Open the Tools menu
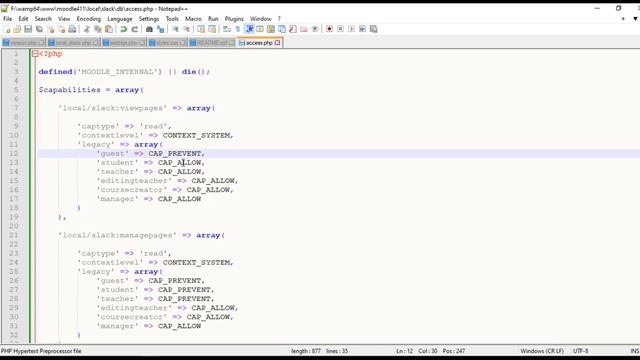The image size is (640, 360). [172, 19]
